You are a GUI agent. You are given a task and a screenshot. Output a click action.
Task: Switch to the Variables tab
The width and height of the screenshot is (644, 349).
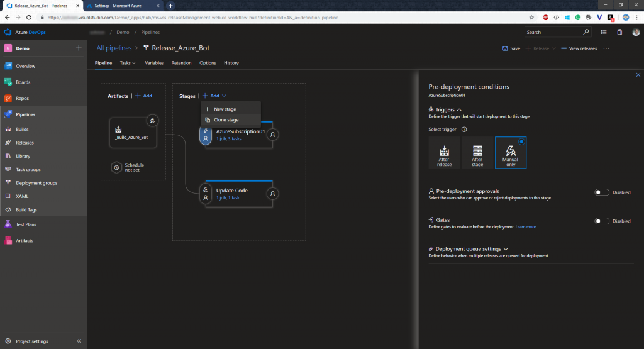[154, 63]
